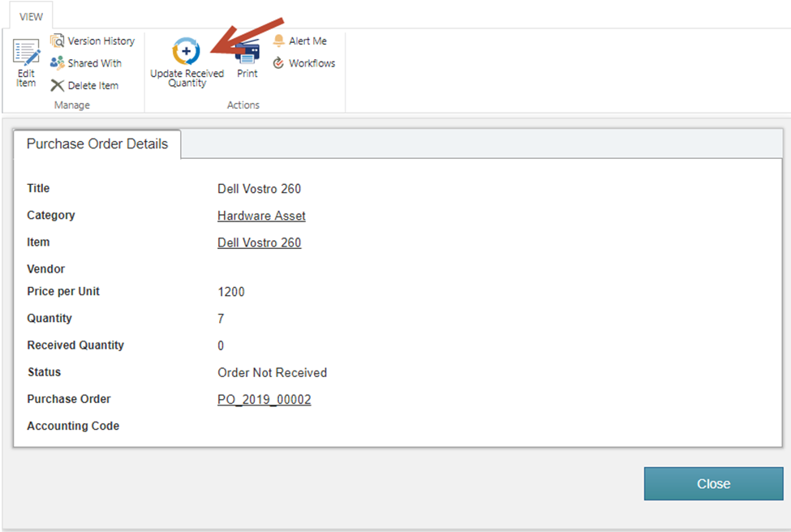The image size is (791, 532).
Task: Click the Quantity value 7
Action: [221, 319]
